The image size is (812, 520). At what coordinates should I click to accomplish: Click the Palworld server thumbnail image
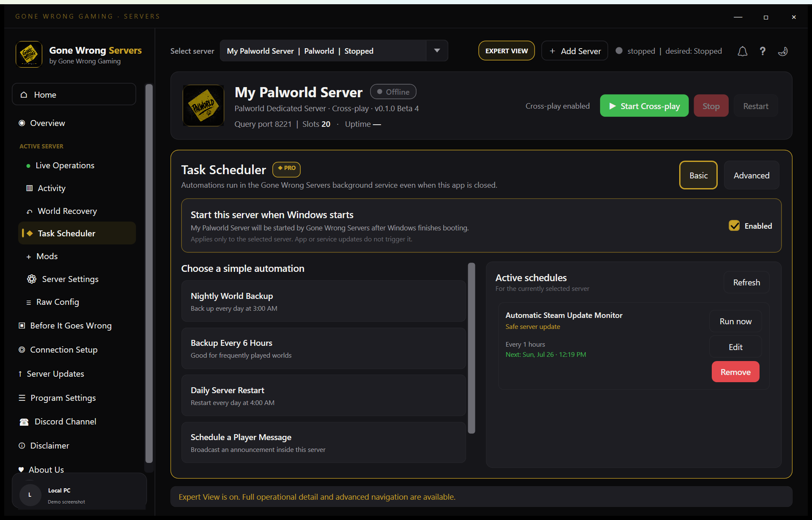pyautogui.click(x=203, y=105)
